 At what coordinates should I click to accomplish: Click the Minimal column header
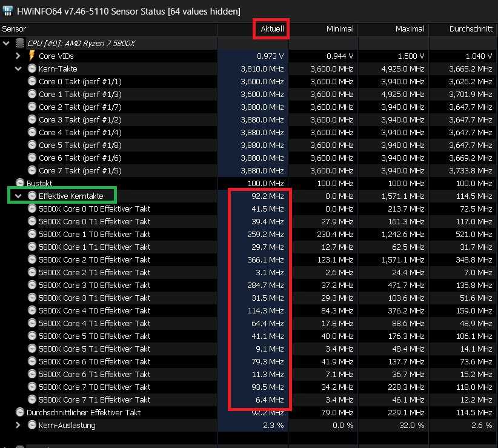coord(340,29)
